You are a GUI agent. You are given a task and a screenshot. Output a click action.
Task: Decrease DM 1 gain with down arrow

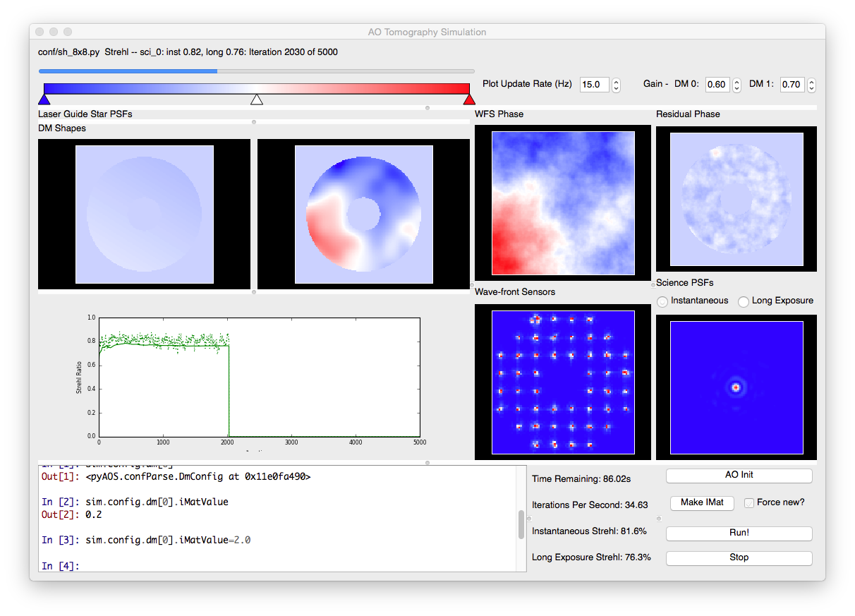[811, 89]
